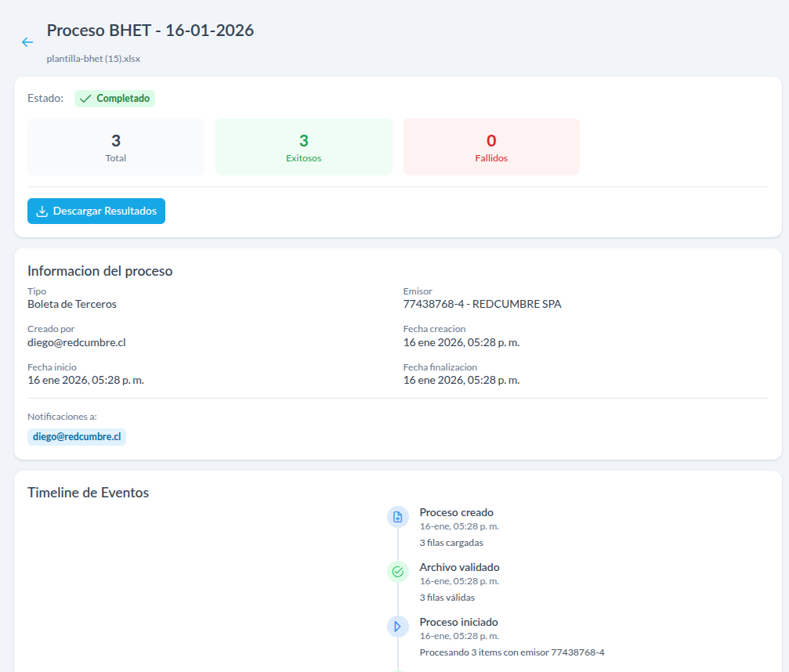
Task: Click the download icon in Descargar Resultados
Action: 42,211
